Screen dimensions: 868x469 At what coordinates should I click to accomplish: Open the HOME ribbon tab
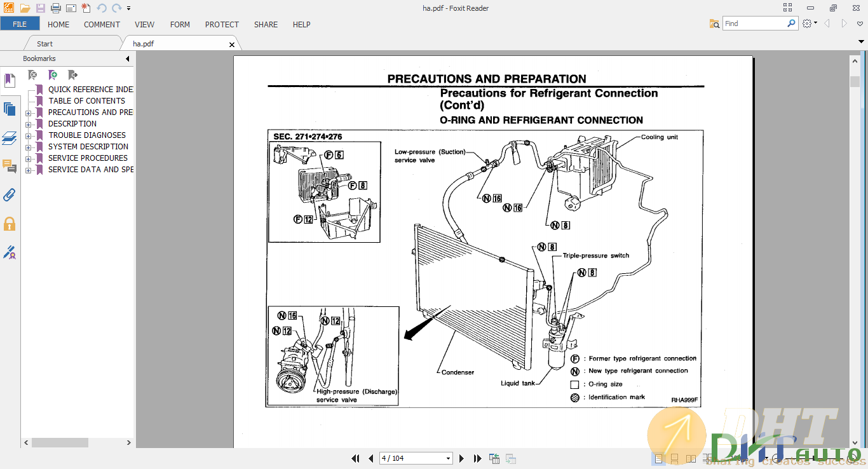point(58,24)
